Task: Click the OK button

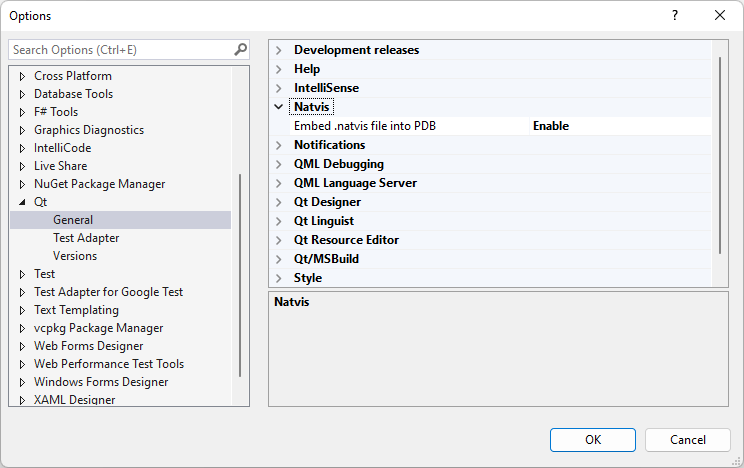Action: [x=593, y=440]
